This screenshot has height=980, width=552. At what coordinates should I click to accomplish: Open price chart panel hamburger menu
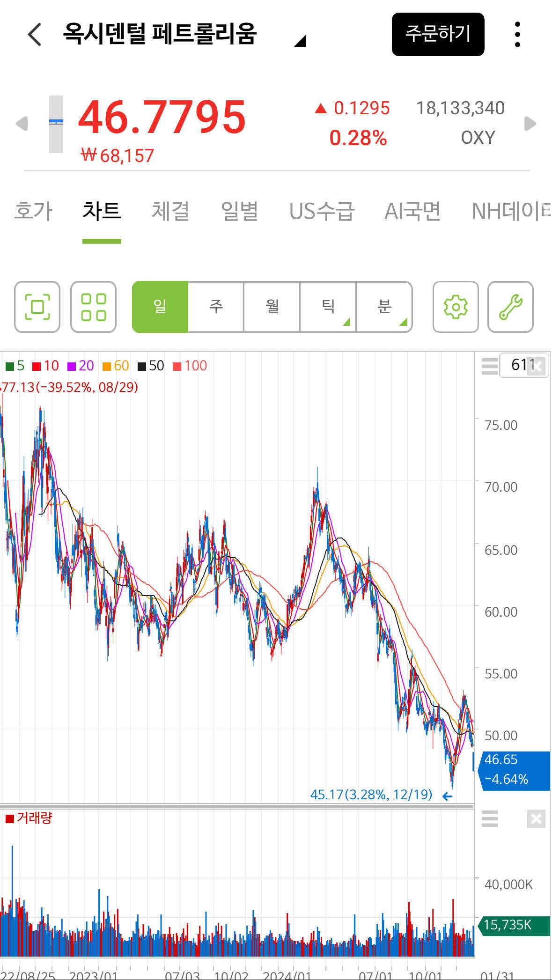490,366
